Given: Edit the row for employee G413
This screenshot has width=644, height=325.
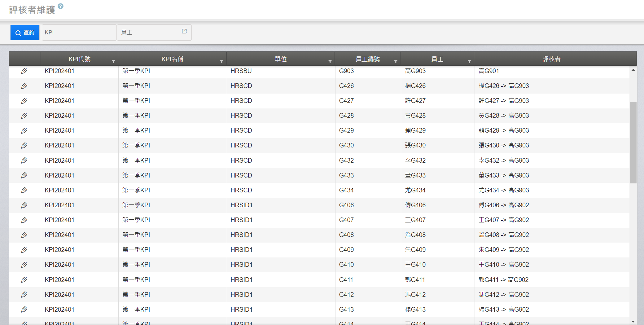Looking at the screenshot, I should pos(24,309).
